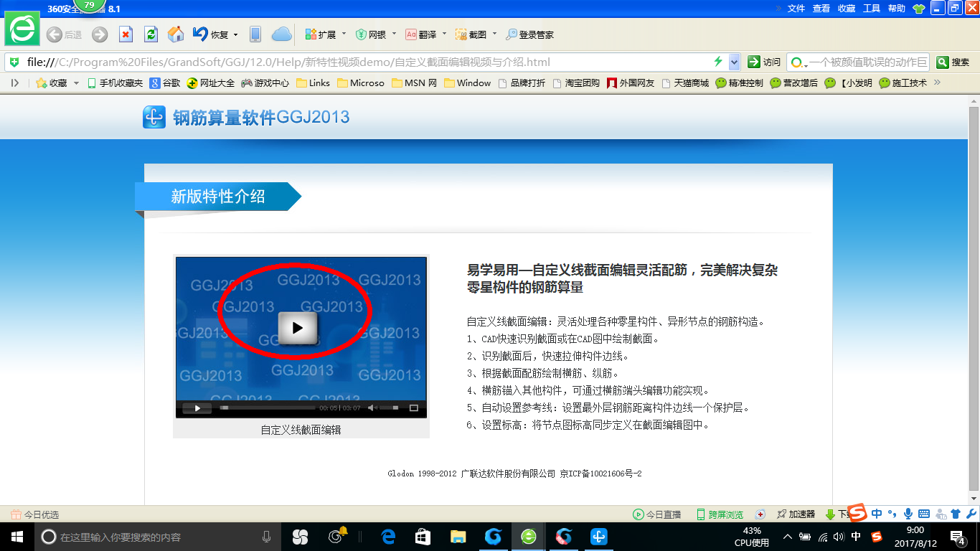Screen dimensions: 980x551
Task: Click the vertical page scrollbar
Action: coord(974,298)
